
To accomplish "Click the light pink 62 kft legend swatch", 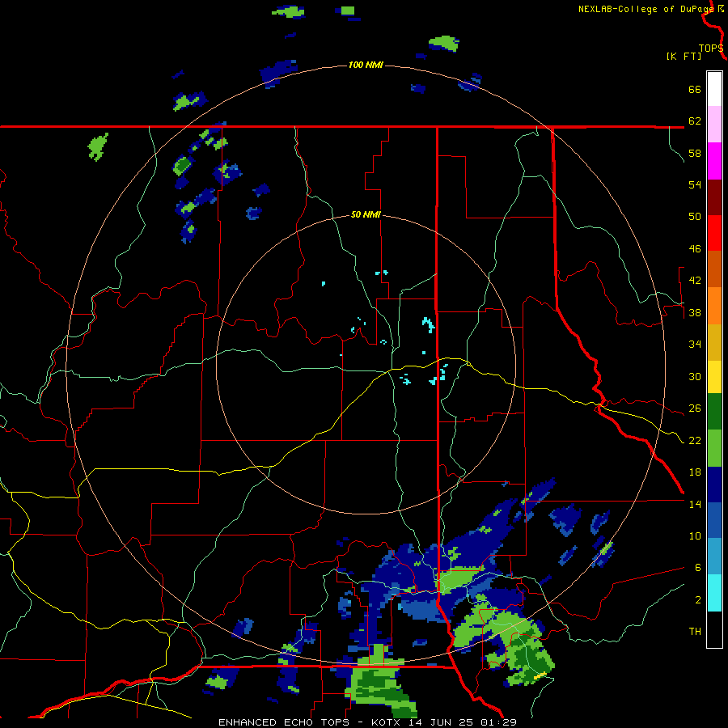I will pos(714,125).
